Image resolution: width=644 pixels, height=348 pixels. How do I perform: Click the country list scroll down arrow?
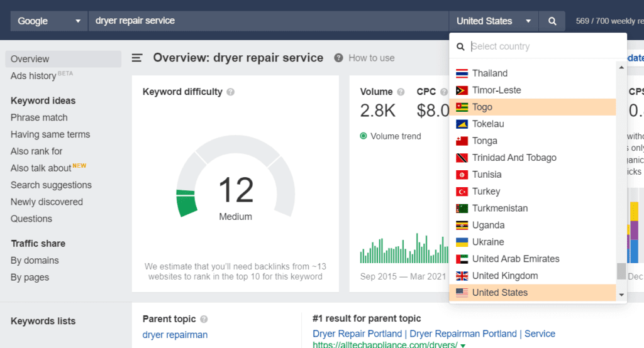(621, 295)
